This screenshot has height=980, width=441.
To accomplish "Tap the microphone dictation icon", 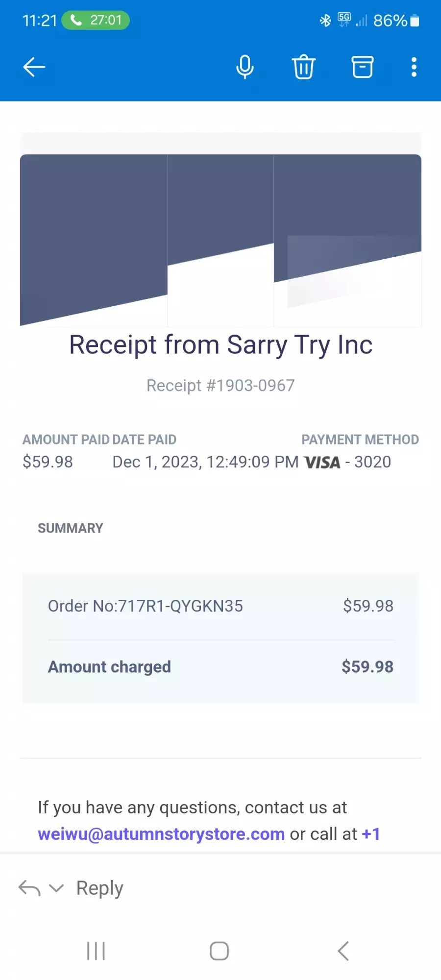I will pos(245,67).
